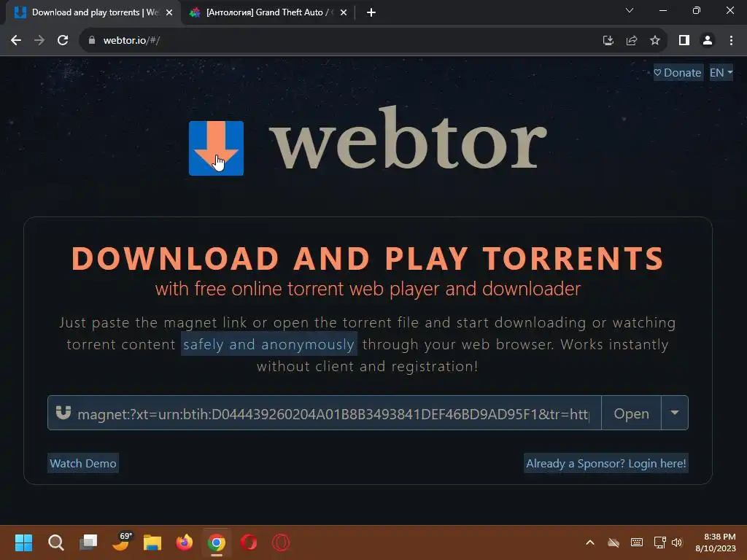Switch to the Grand Theft Auto tab
Image resolution: width=747 pixels, height=560 pixels.
[268, 12]
